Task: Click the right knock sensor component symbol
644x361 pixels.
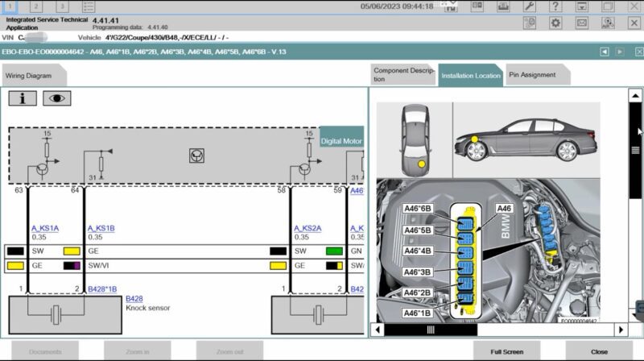Action: [x=318, y=314]
